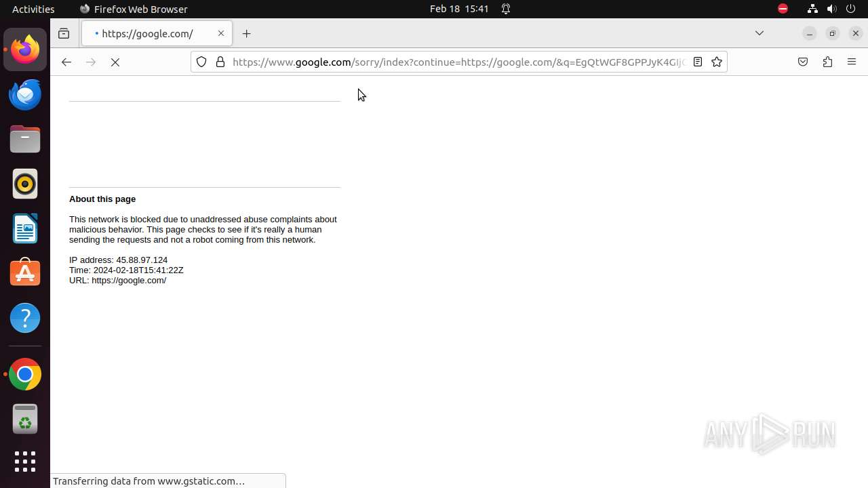Click the 'Time: 2024-02-18T15:41:22Z' text
Image resolution: width=868 pixels, height=488 pixels.
(126, 270)
